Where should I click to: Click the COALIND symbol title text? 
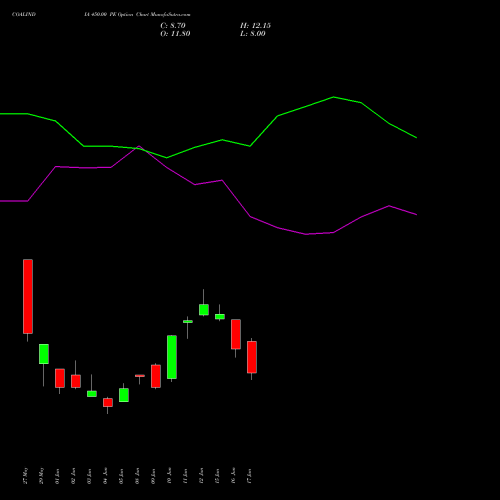tap(24, 15)
